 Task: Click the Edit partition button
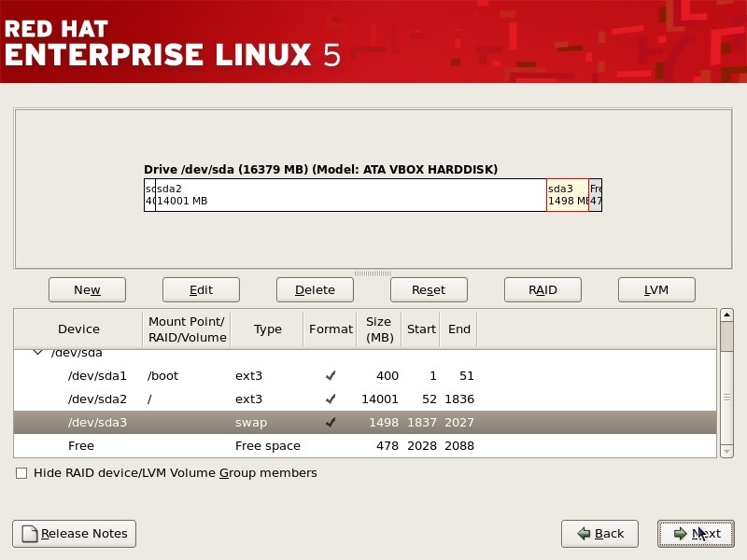point(201,289)
